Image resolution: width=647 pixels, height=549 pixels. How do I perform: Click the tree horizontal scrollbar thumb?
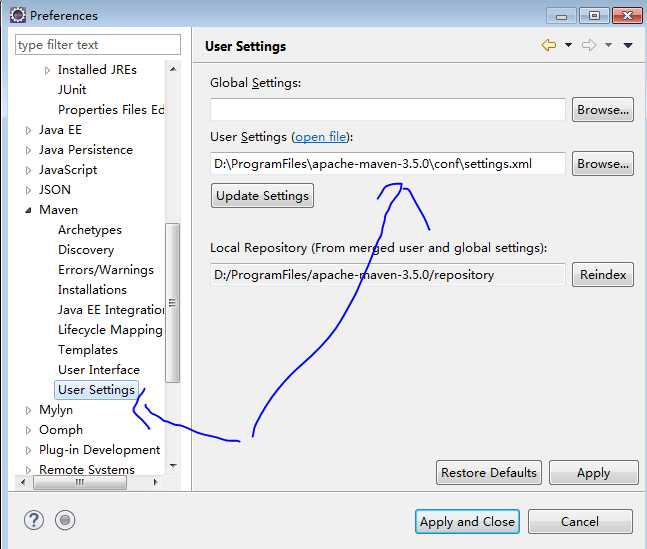pos(80,482)
